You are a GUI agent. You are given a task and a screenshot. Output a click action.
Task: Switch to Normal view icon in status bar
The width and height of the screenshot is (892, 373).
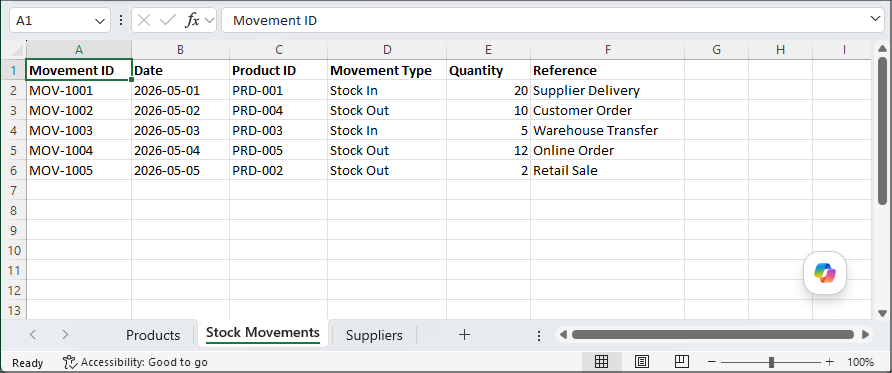point(601,362)
